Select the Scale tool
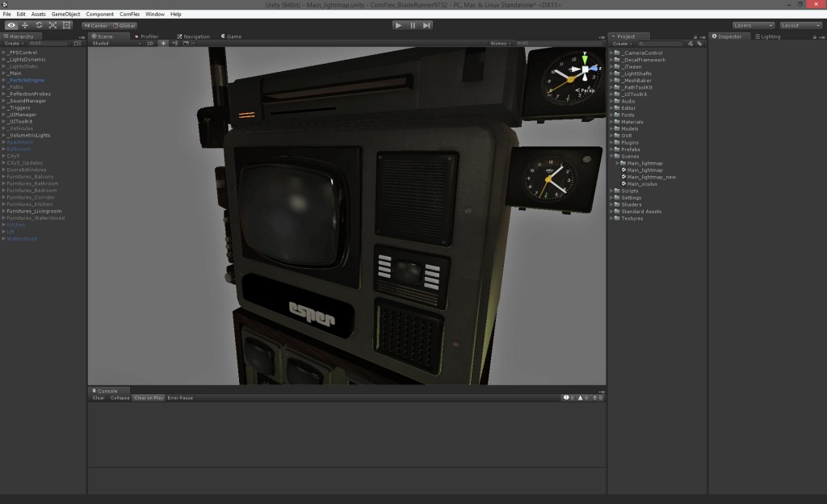The width and height of the screenshot is (827, 504). (x=52, y=25)
